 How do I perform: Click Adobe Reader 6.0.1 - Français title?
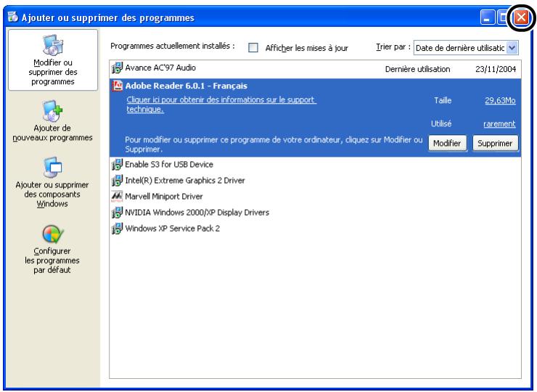(186, 86)
